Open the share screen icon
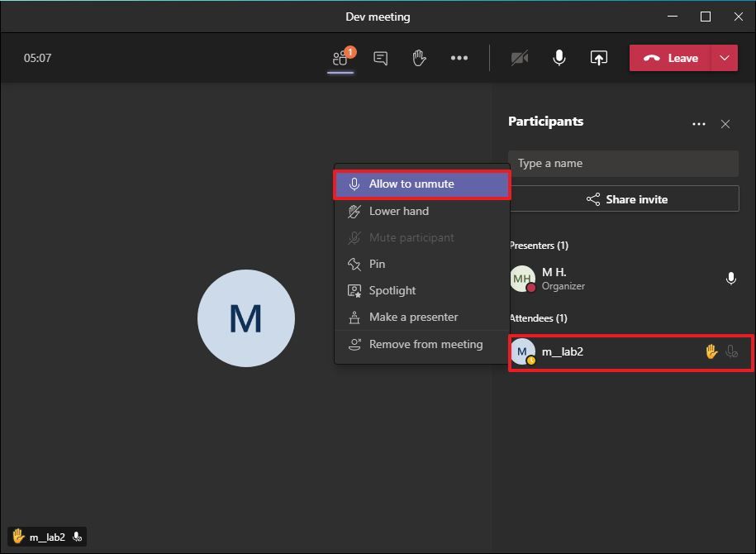 point(598,58)
